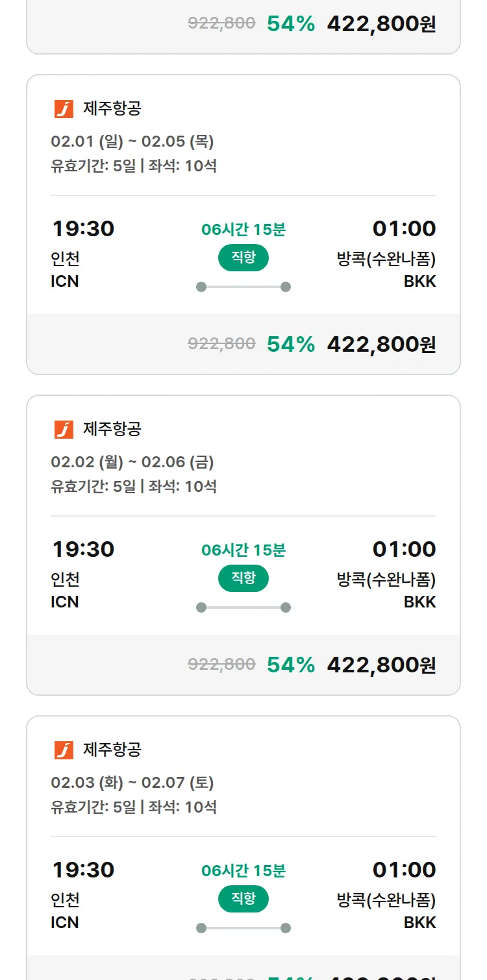The width and height of the screenshot is (487, 980).
Task: Click 06시간 15분 duration on 02.01 flight
Action: coord(243,230)
